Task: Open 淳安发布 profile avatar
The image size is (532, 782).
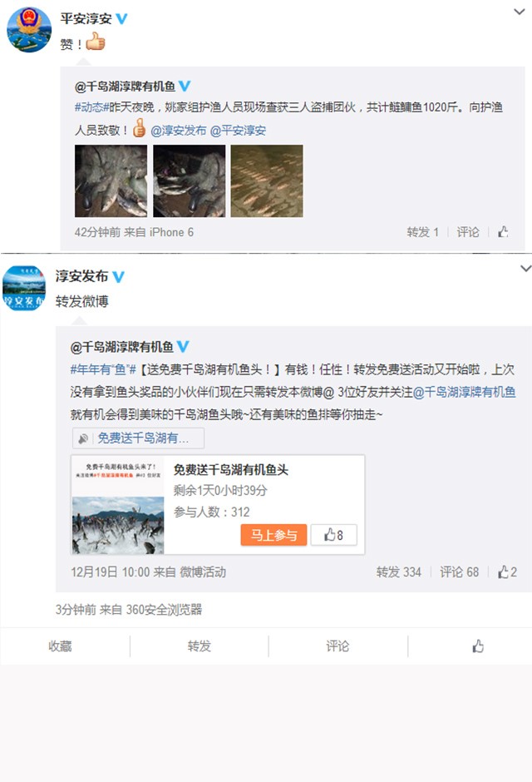Action: [24, 289]
